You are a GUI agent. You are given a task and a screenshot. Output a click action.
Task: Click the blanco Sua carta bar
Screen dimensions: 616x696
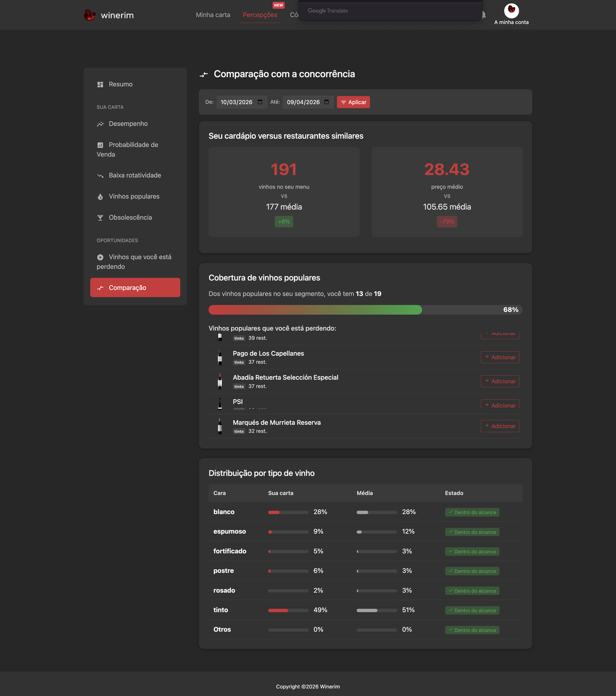tap(288, 512)
